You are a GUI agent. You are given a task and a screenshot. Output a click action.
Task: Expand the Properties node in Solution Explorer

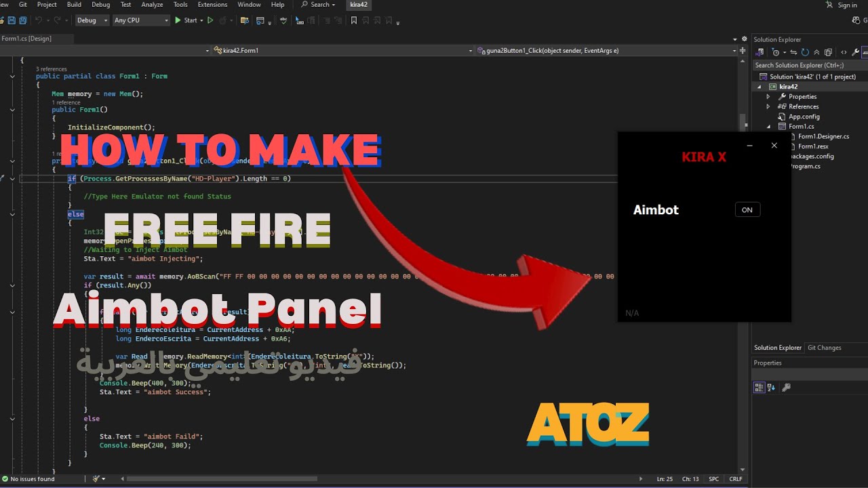tap(768, 96)
